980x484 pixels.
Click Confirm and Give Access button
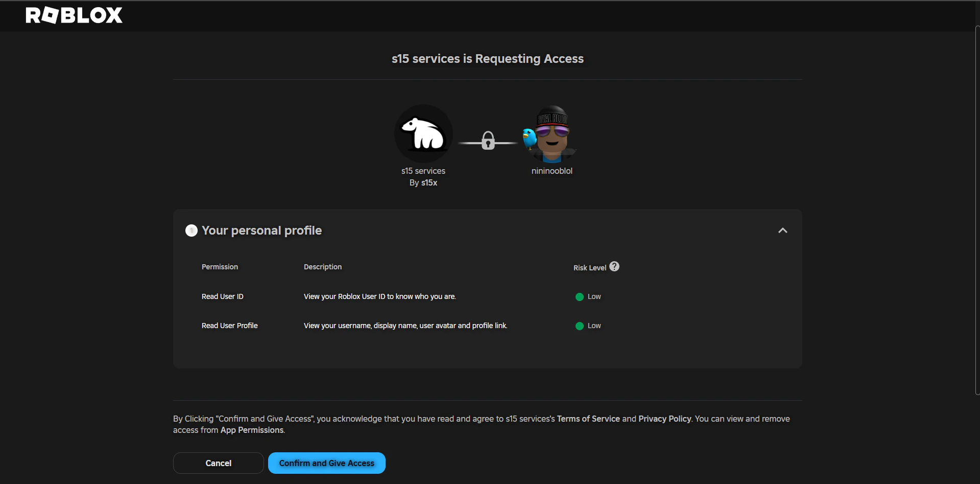point(327,463)
